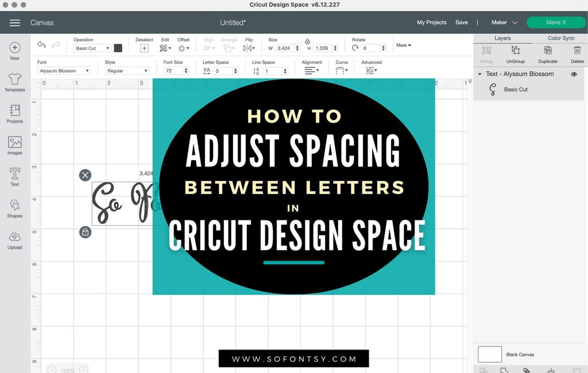
Task: Click the Undo arrow
Action: tap(41, 45)
